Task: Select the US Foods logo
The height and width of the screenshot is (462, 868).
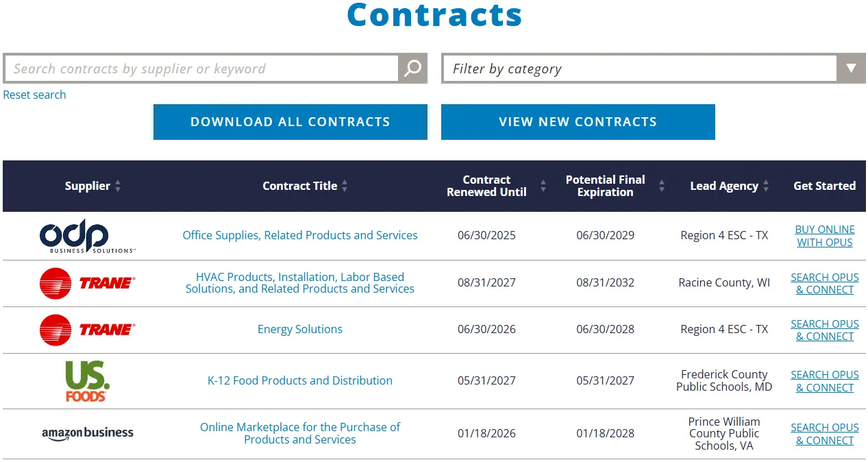Action: (88, 381)
